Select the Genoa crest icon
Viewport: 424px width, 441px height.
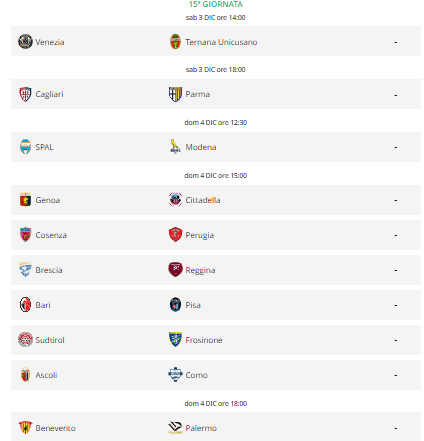[x=25, y=200]
